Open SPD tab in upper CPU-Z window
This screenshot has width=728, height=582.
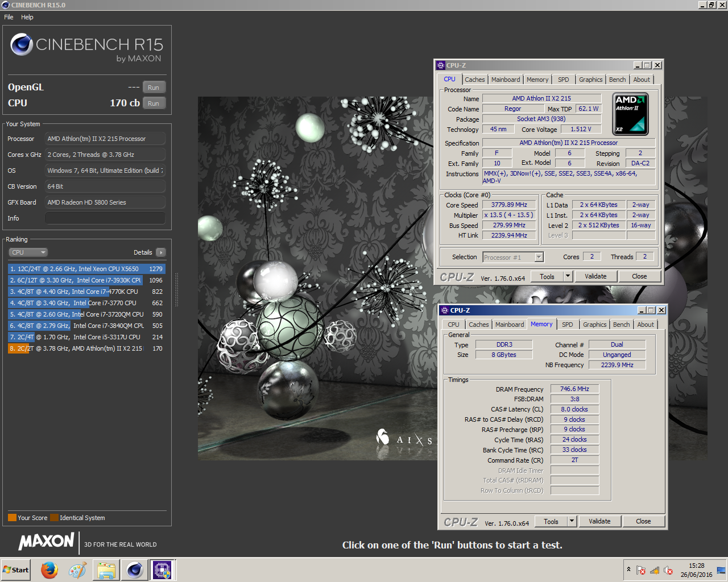pyautogui.click(x=563, y=80)
